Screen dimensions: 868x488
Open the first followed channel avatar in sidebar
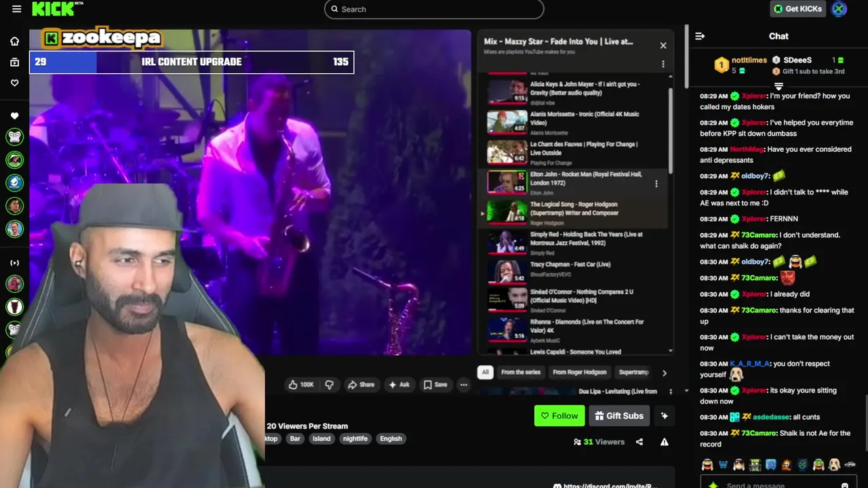pyautogui.click(x=14, y=137)
